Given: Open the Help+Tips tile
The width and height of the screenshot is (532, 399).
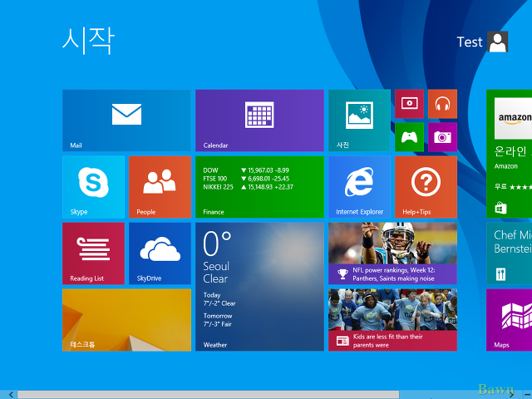Looking at the screenshot, I should [426, 187].
